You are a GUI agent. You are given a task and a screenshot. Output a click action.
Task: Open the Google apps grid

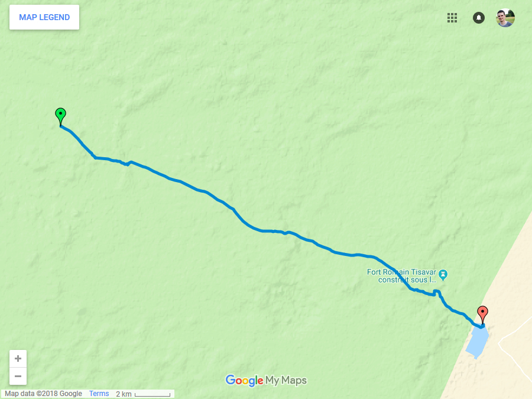click(x=452, y=18)
